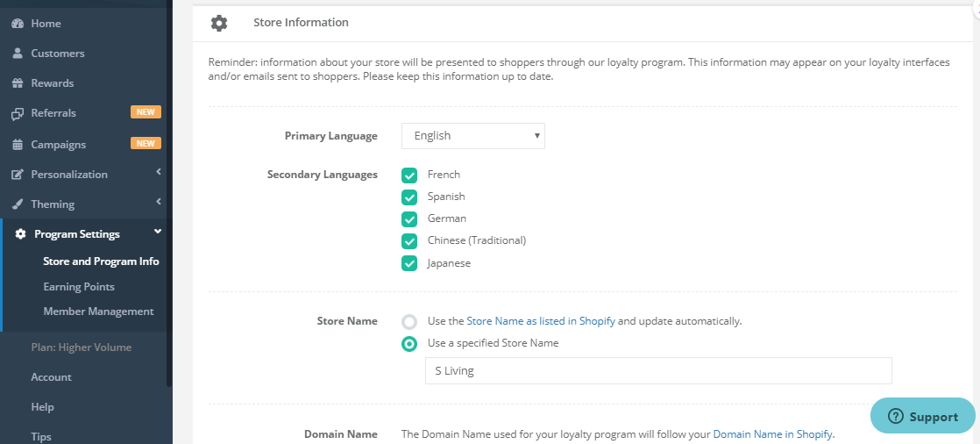This screenshot has height=444, width=980.
Task: Click the Customers person icon
Action: (x=18, y=54)
